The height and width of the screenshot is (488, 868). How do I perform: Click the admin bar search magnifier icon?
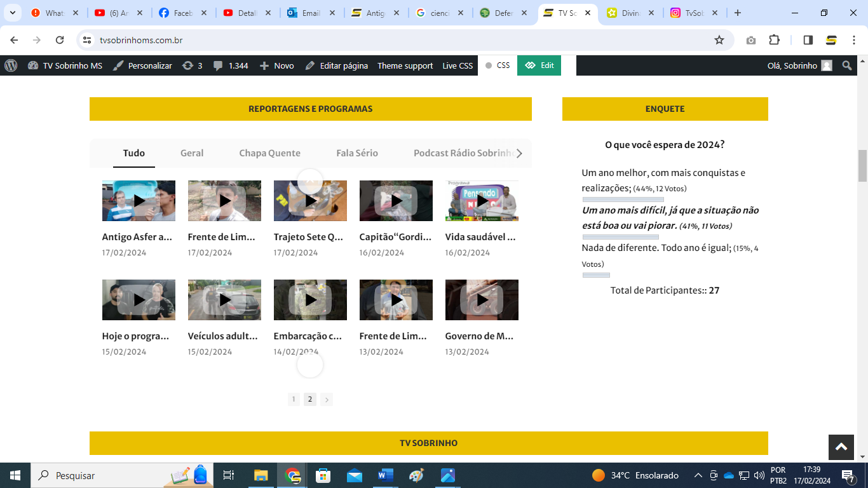point(847,65)
